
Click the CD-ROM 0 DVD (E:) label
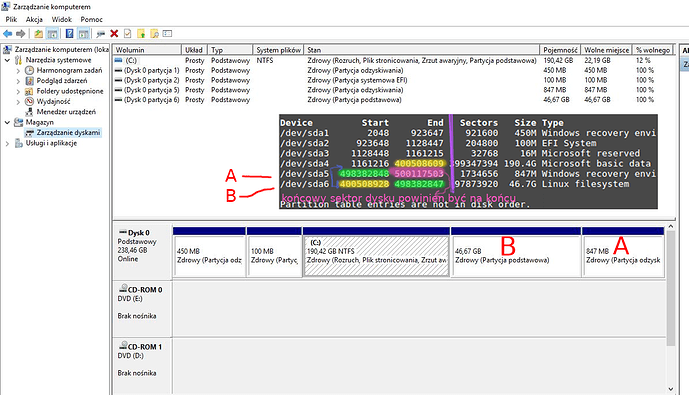coord(142,309)
